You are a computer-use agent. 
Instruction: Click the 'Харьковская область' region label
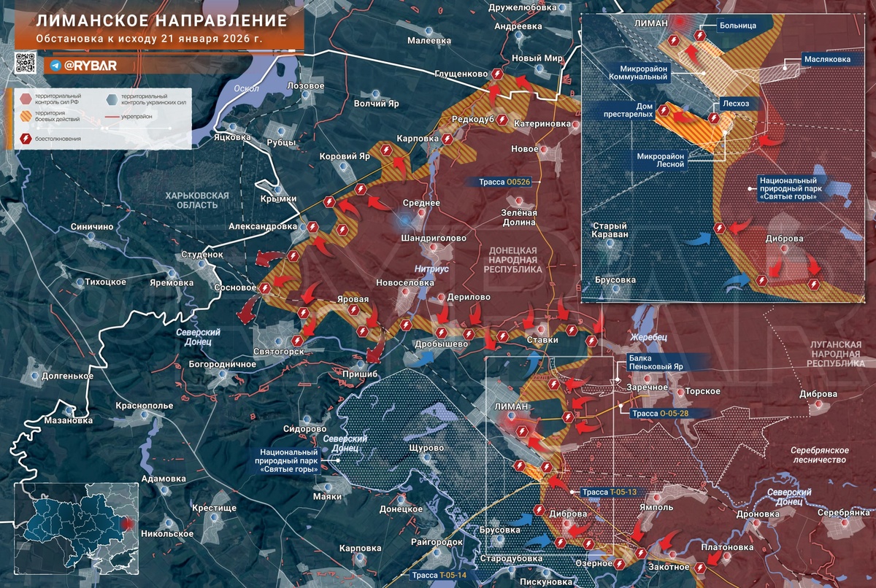coord(197,200)
